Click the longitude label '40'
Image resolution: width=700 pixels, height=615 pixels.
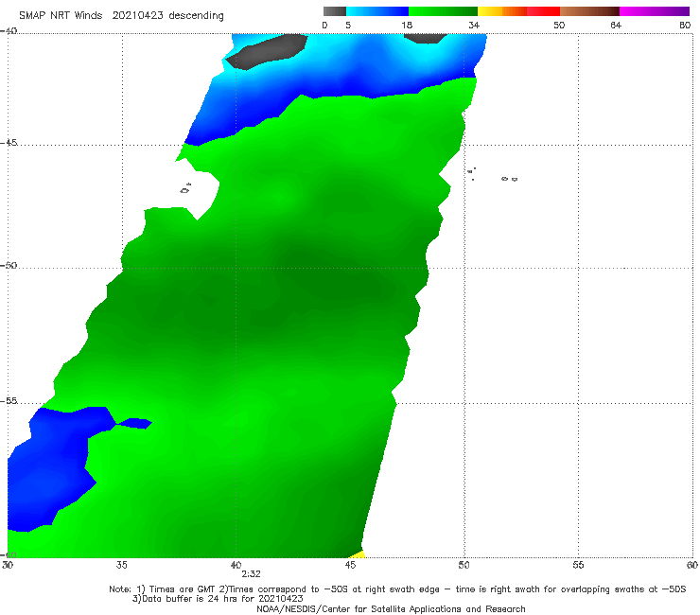[x=236, y=565]
